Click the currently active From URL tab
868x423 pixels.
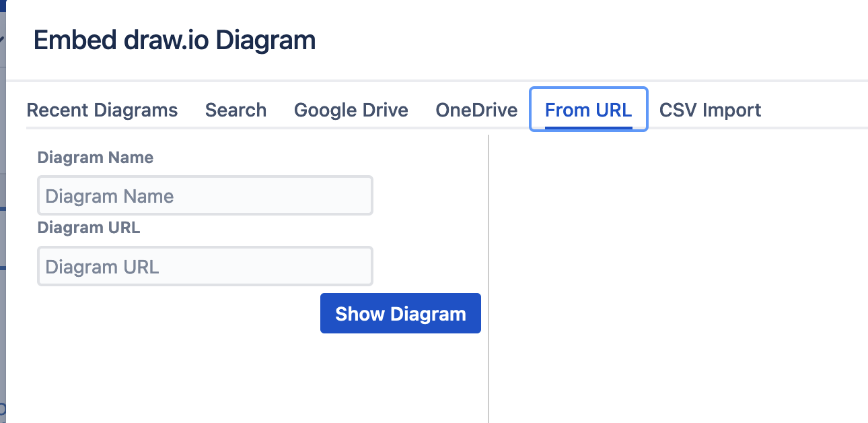pos(588,110)
